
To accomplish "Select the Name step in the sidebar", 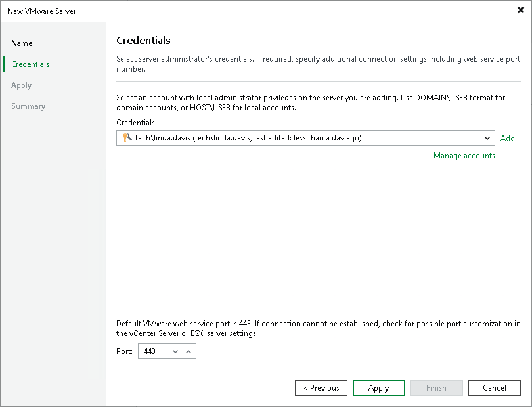I will (22, 43).
